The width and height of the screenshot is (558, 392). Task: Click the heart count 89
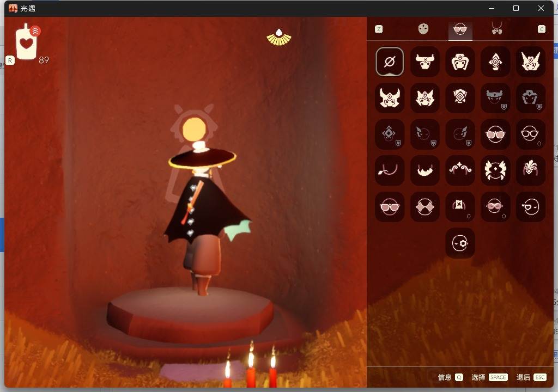pyautogui.click(x=44, y=60)
